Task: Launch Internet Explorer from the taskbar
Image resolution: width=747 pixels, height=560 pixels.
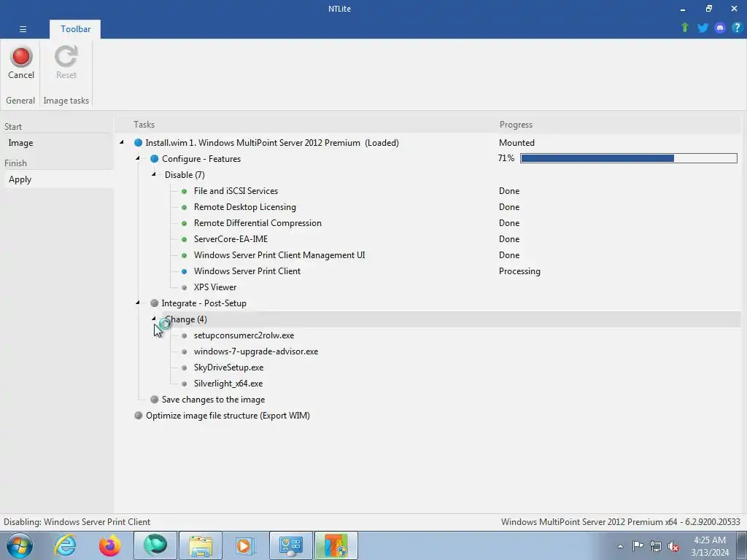Action: click(x=65, y=545)
